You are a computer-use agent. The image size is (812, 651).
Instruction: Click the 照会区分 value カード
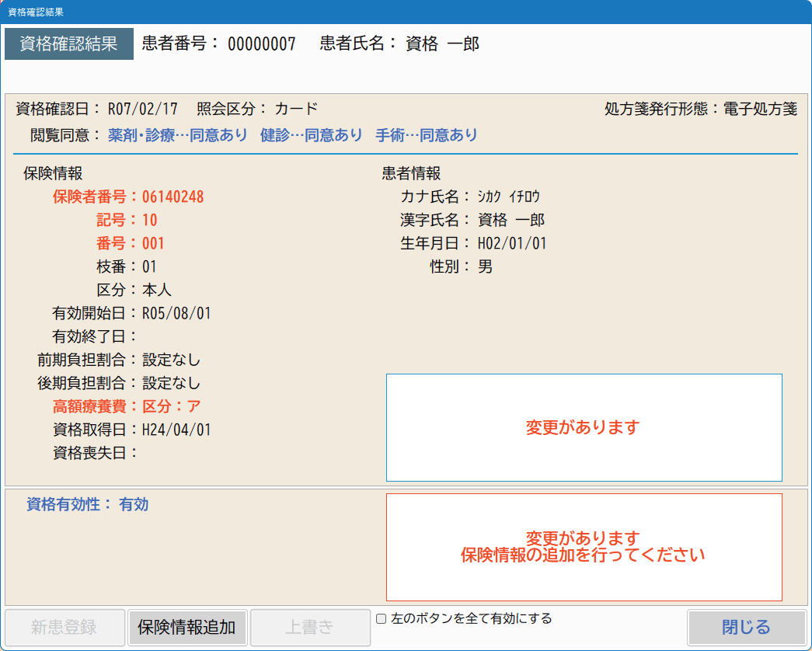coord(297,108)
